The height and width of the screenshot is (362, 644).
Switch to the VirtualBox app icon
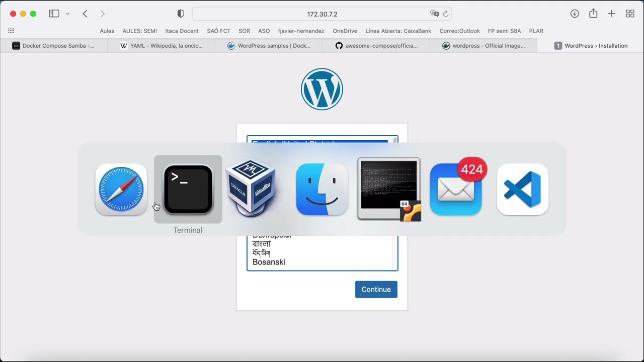[x=251, y=188]
